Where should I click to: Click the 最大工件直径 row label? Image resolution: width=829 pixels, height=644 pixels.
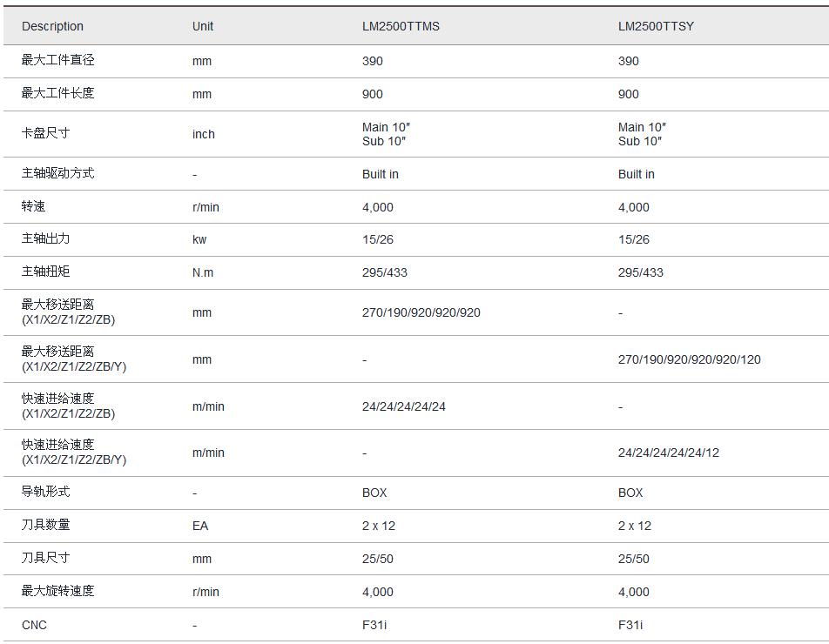(57, 60)
